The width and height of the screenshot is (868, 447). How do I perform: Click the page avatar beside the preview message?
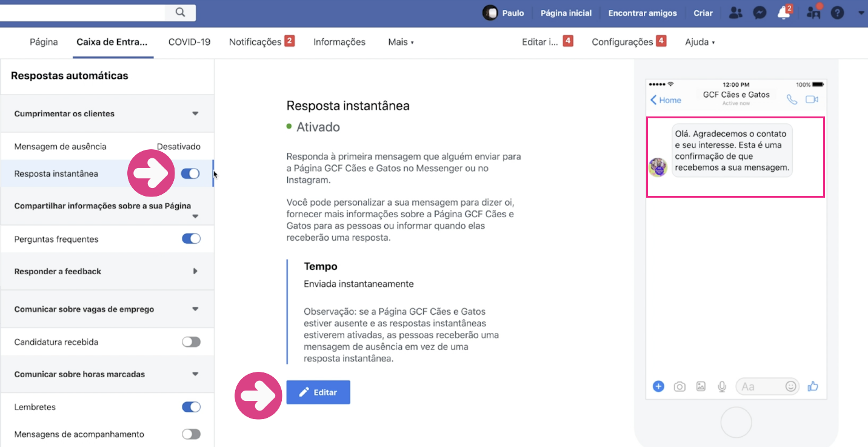click(658, 167)
